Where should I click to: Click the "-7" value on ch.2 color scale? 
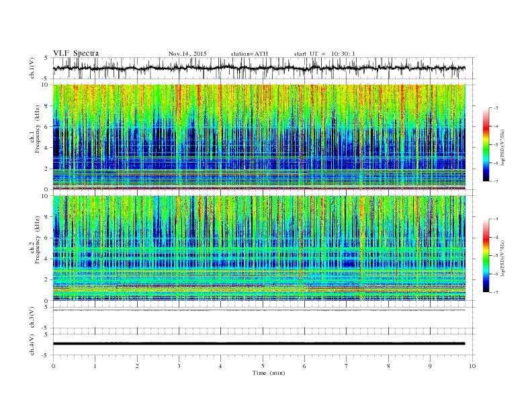495,292
